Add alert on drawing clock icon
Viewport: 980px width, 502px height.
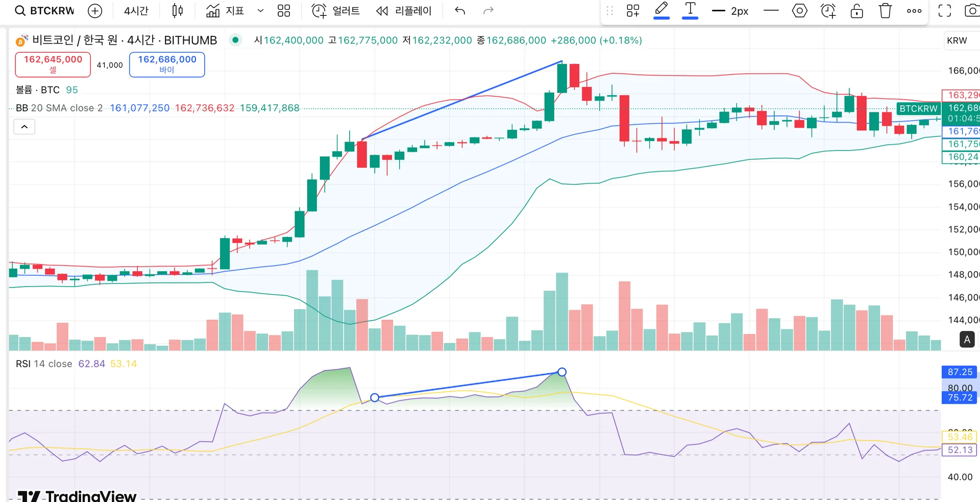[x=828, y=11]
